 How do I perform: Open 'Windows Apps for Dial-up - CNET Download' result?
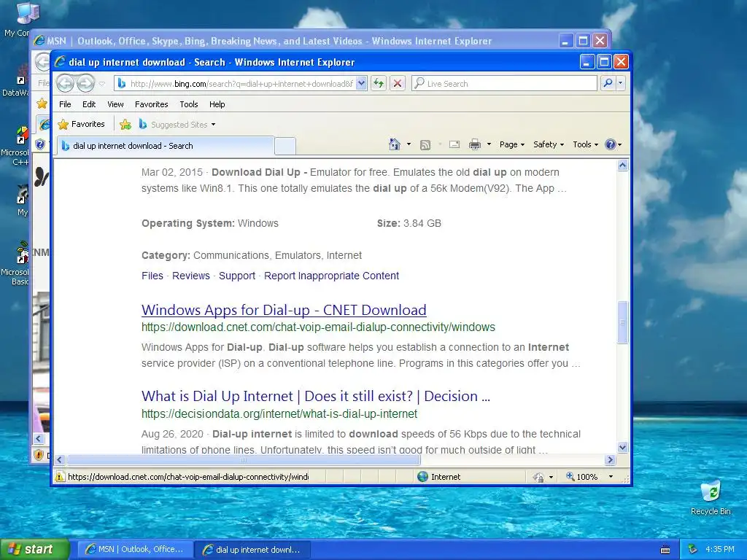[284, 310]
